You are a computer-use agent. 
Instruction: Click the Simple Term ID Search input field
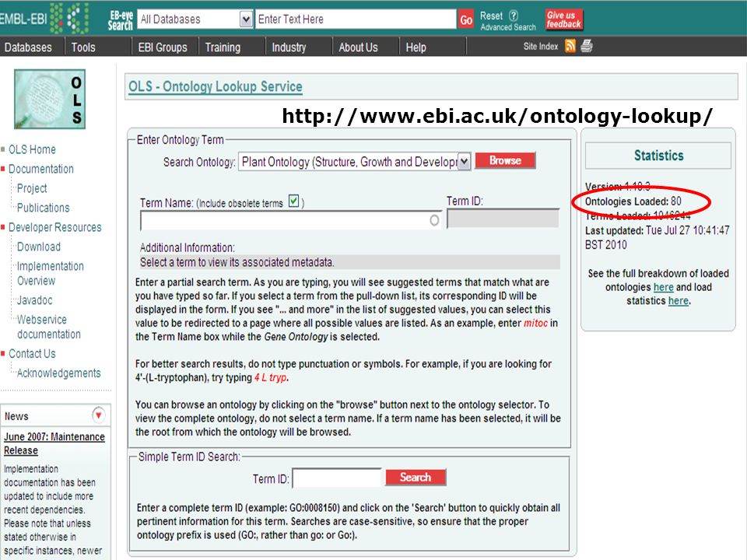(337, 478)
